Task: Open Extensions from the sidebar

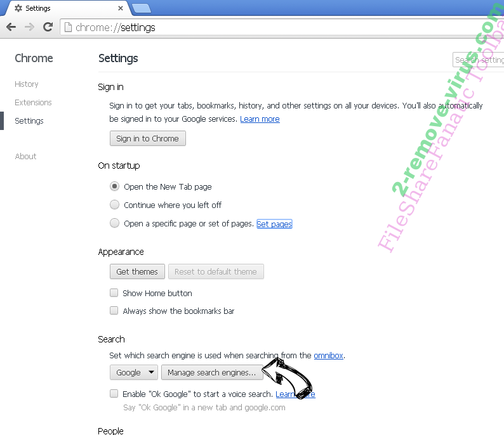Action: click(x=33, y=103)
